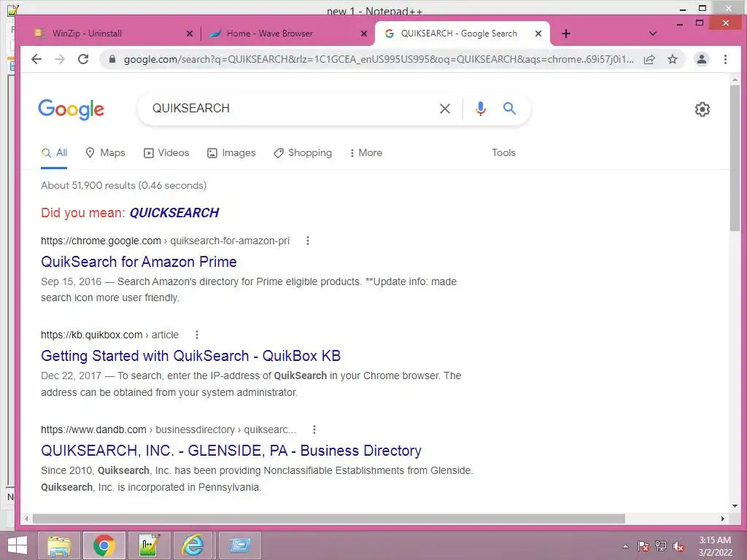This screenshot has width=747, height=560.
Task: Open the Chrome profile icon
Action: [x=701, y=59]
